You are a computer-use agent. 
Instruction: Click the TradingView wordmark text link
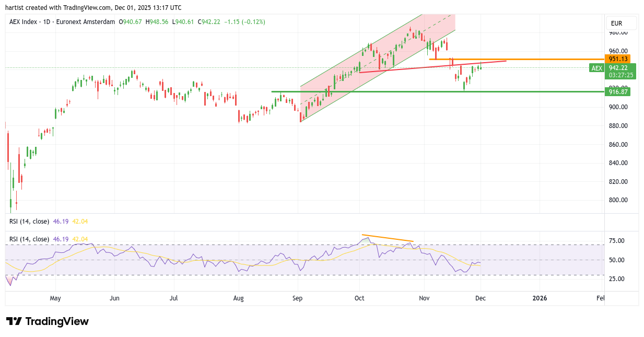[x=57, y=321]
